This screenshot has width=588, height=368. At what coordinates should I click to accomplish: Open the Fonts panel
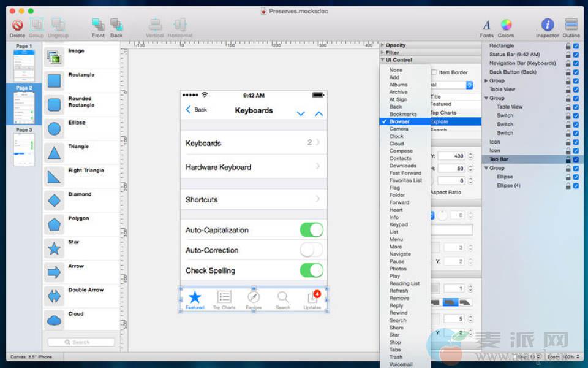click(x=486, y=25)
